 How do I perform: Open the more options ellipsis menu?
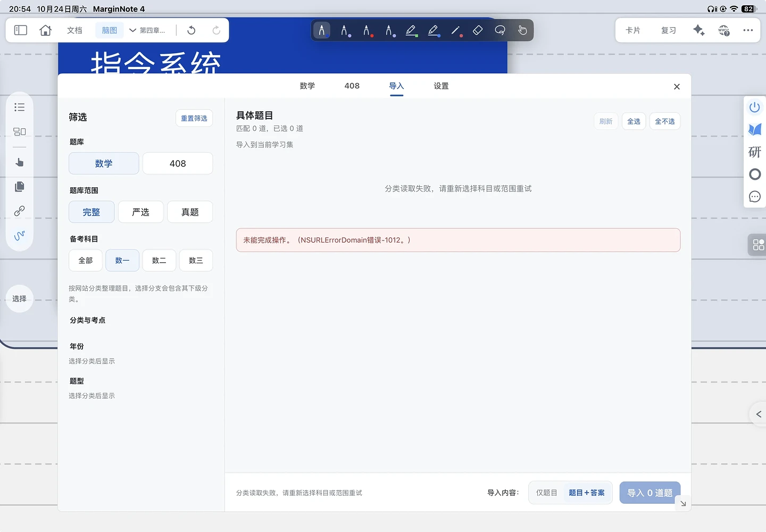748,30
